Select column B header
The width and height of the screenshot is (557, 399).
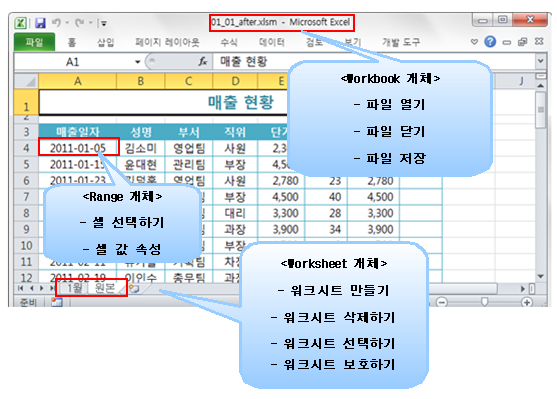pyautogui.click(x=141, y=81)
